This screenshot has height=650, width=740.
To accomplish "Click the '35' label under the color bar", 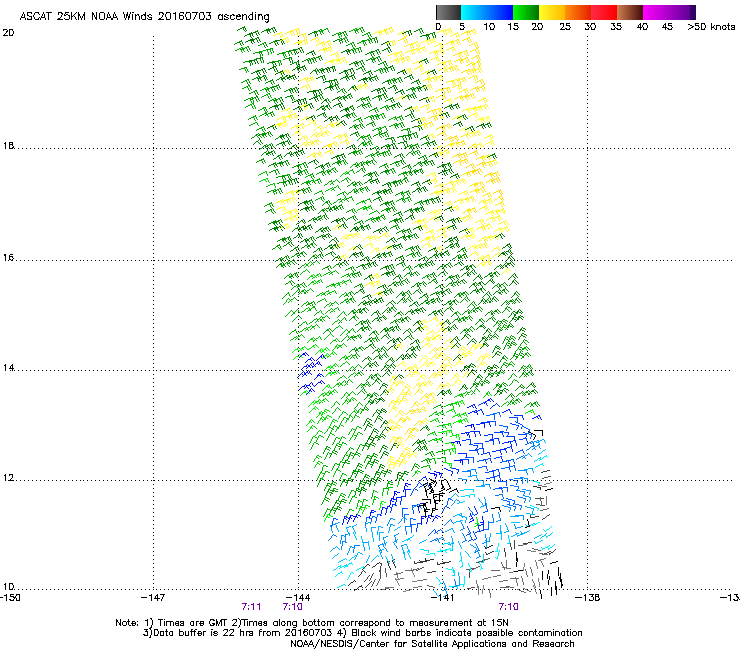I will point(616,27).
